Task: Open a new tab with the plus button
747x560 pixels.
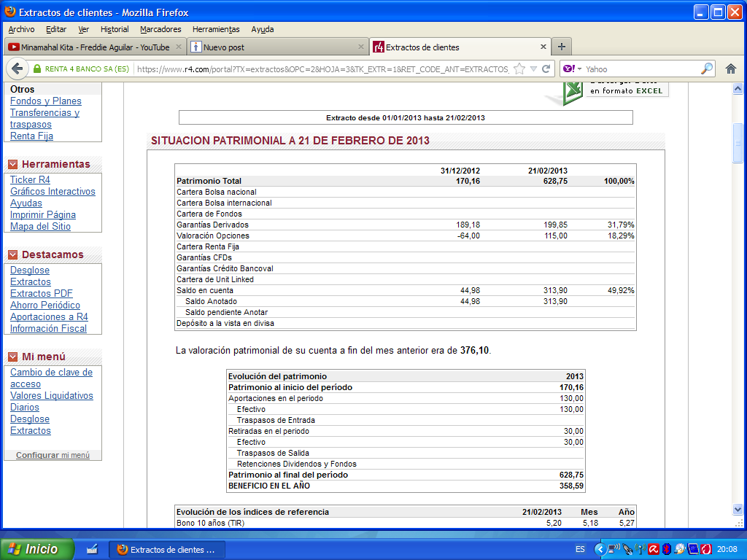Action: coord(561,47)
